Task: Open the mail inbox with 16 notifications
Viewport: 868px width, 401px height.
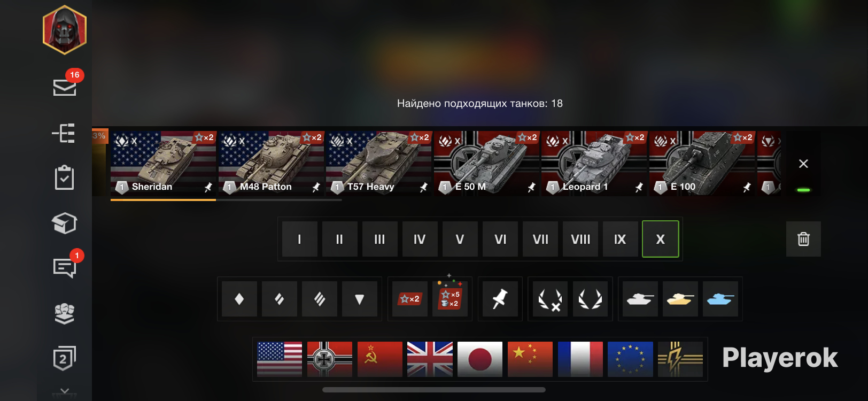Action: pos(65,87)
